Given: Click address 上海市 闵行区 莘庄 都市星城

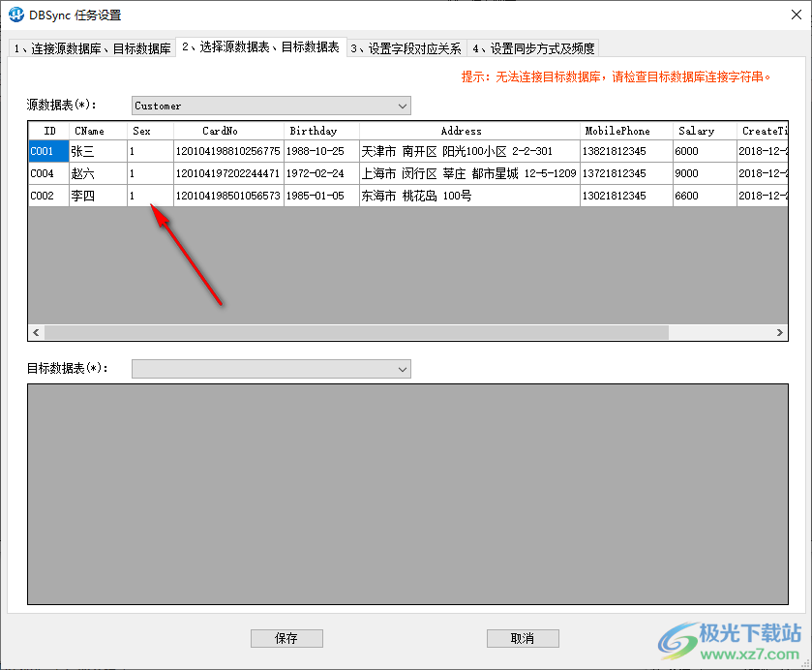Looking at the screenshot, I should pyautogui.click(x=469, y=173).
